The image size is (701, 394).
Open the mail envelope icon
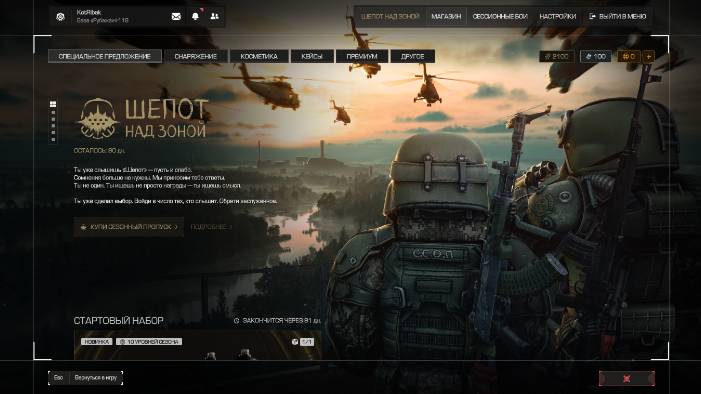[176, 17]
